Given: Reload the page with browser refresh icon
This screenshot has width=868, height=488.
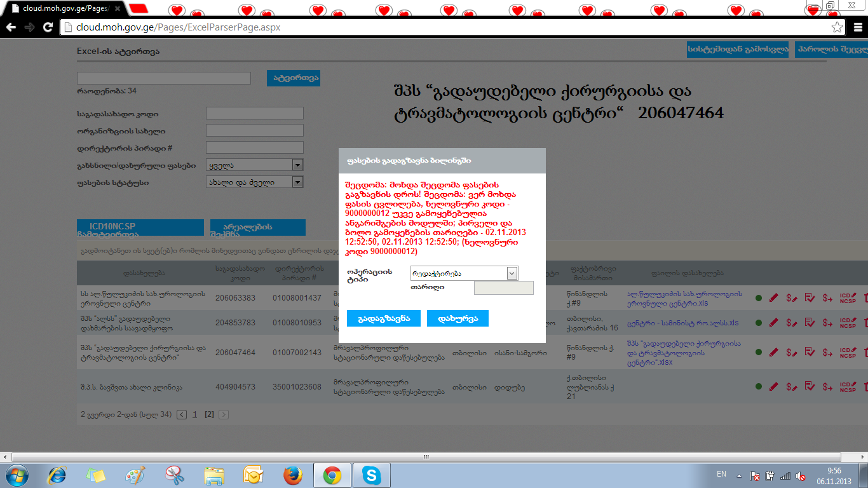Looking at the screenshot, I should (48, 27).
